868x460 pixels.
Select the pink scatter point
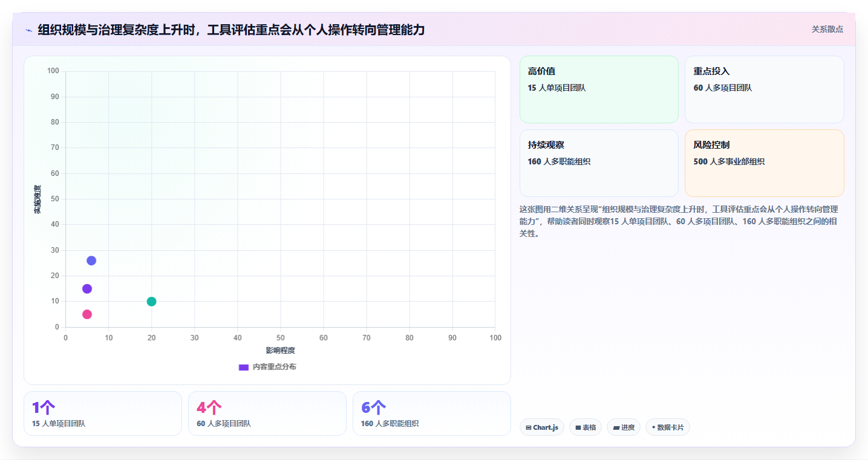(x=87, y=314)
